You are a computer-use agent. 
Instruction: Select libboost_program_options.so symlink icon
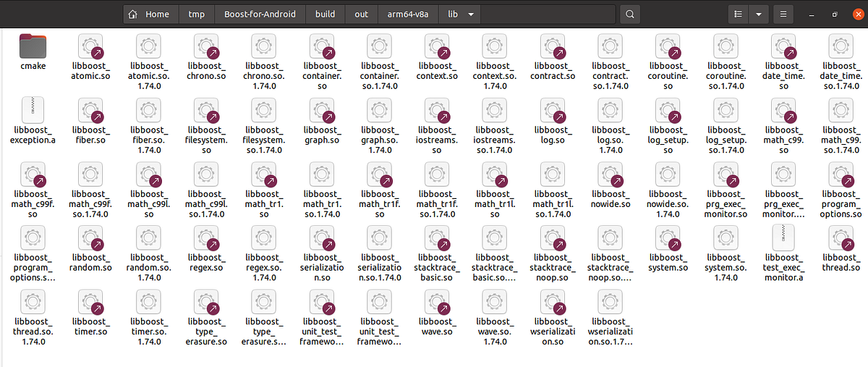coord(842,173)
